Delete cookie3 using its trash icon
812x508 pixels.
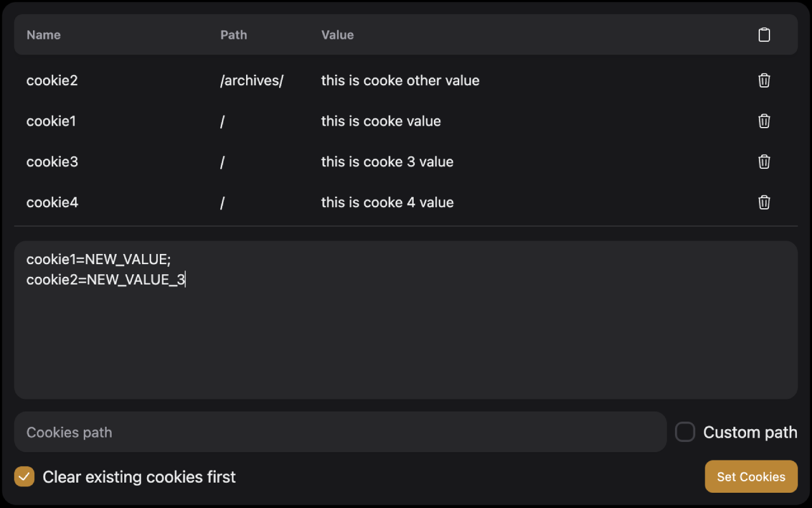(x=764, y=162)
